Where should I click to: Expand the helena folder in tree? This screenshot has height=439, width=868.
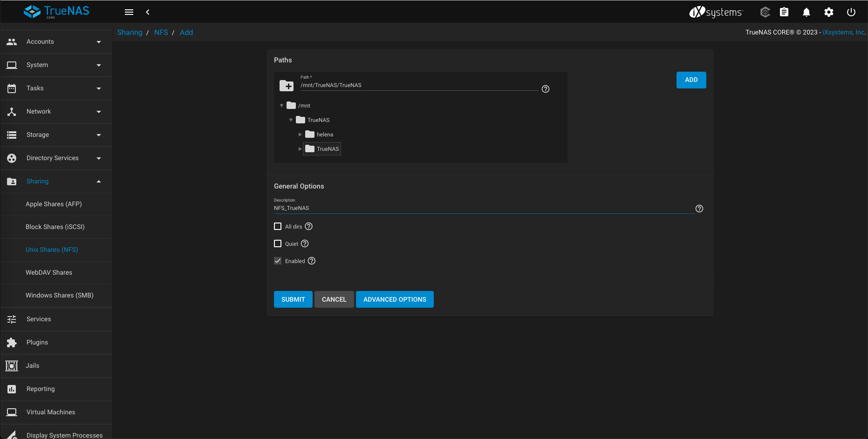pos(300,135)
